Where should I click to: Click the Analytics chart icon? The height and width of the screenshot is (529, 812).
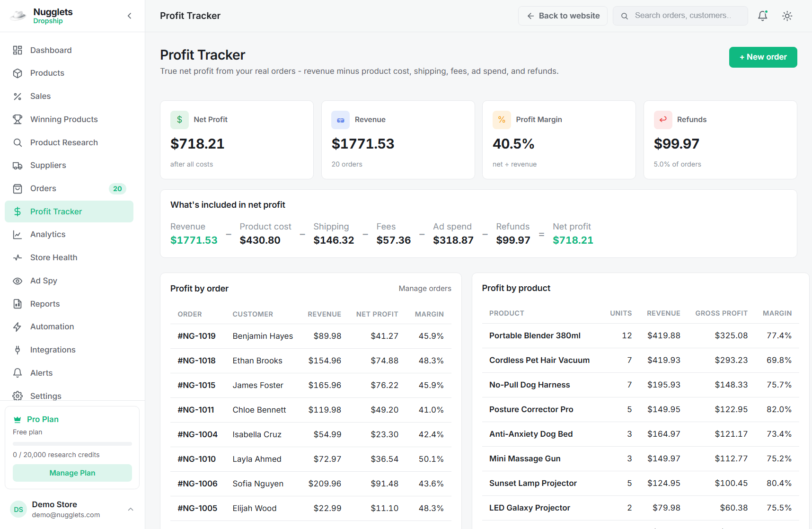pos(18,235)
